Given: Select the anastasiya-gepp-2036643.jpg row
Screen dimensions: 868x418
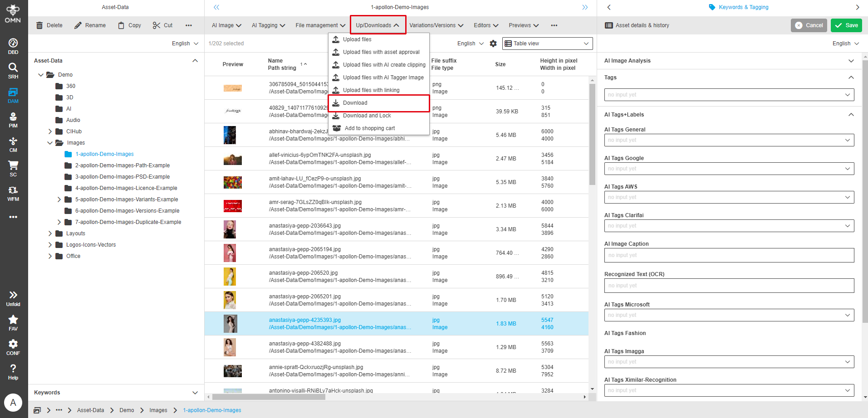Looking at the screenshot, I should [318, 229].
